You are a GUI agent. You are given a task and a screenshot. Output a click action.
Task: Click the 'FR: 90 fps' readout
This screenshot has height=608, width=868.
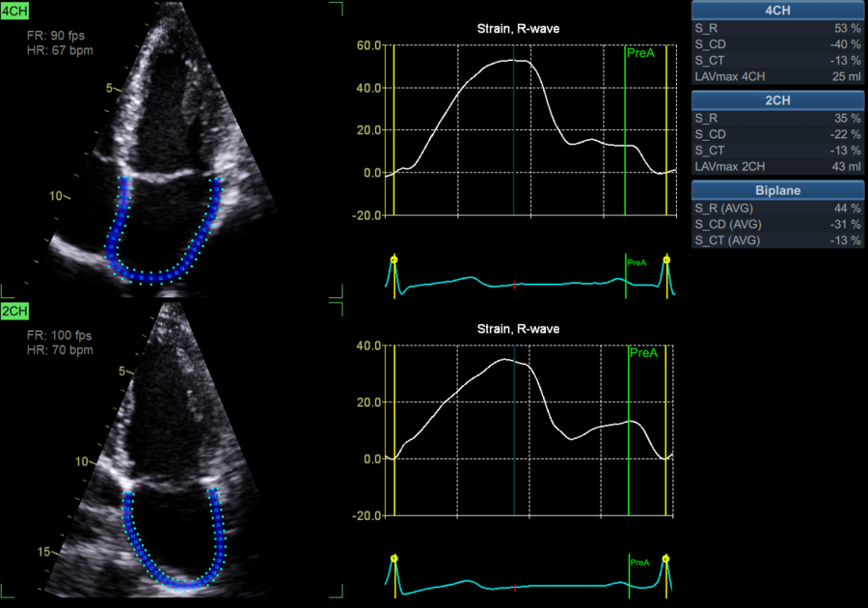(55, 36)
